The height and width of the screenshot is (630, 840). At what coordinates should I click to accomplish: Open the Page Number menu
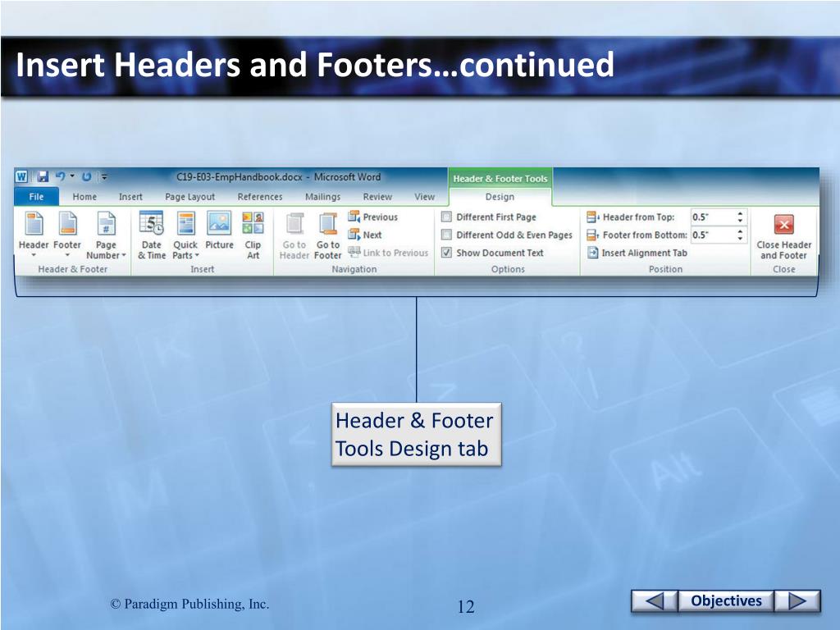click(x=106, y=235)
